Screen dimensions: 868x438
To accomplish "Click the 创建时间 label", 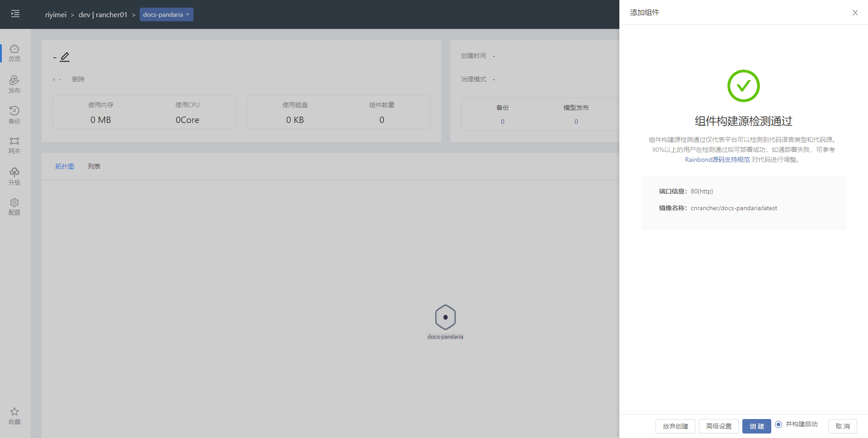I will (473, 56).
